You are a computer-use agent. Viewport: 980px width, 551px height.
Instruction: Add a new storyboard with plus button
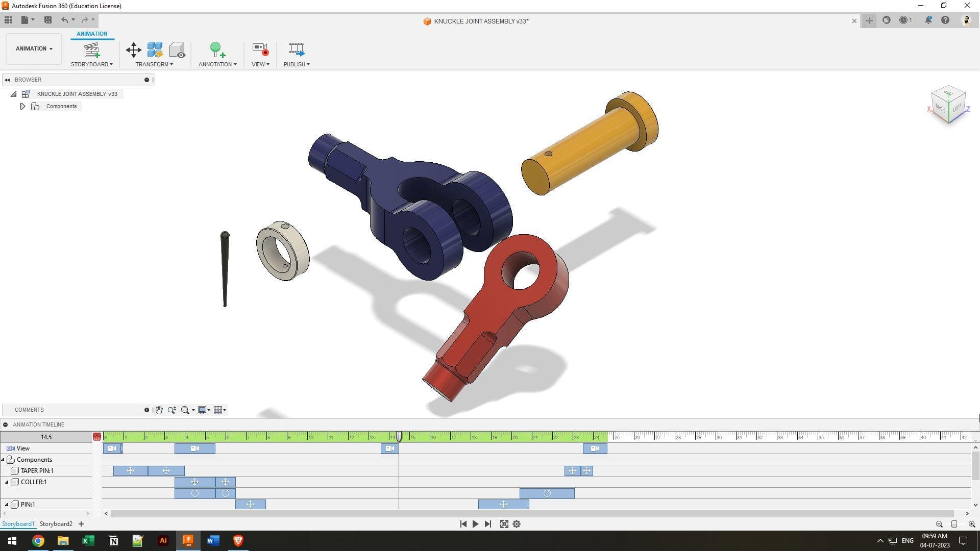(x=81, y=524)
